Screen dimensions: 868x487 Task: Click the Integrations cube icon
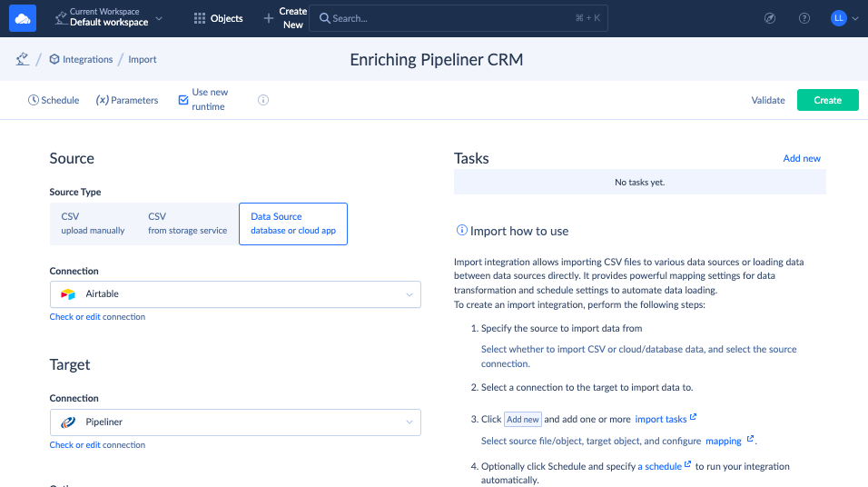(54, 59)
